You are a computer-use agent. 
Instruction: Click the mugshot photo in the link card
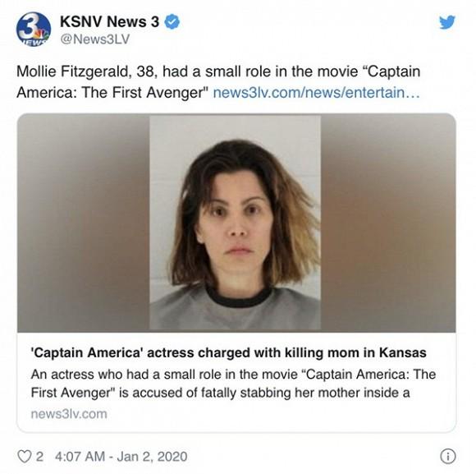pos(236,223)
